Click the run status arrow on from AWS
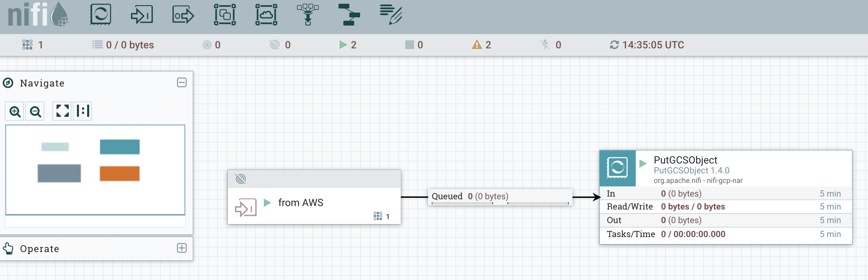Image resolution: width=868 pixels, height=280 pixels. pyautogui.click(x=268, y=203)
